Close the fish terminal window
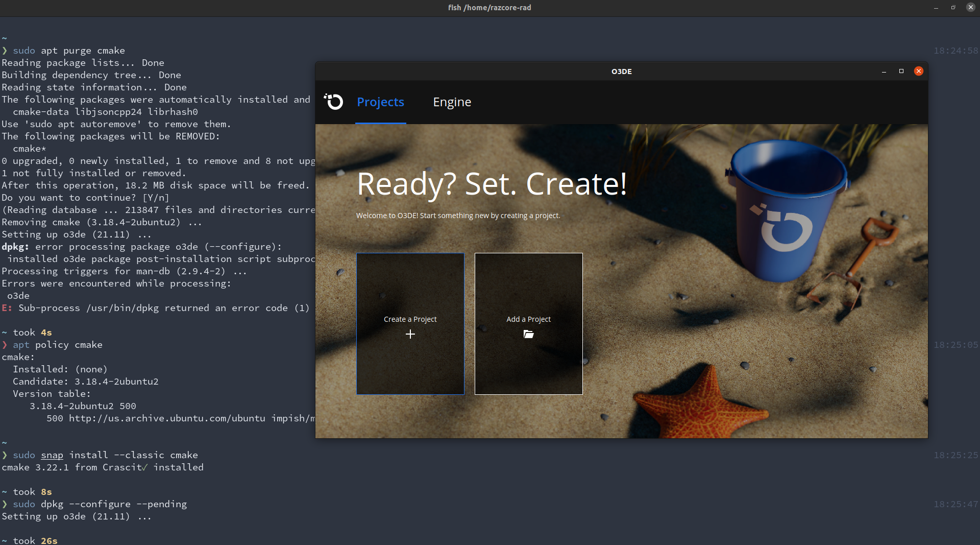 pyautogui.click(x=970, y=7)
